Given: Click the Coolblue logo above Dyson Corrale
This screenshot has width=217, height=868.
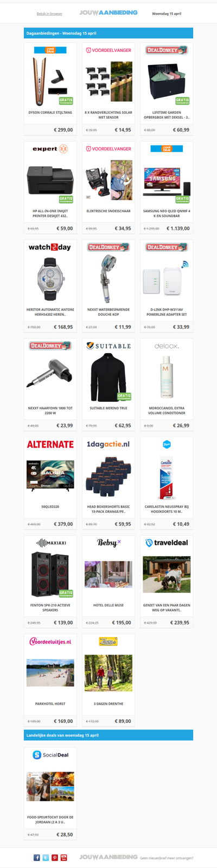Looking at the screenshot, I should (50, 50).
